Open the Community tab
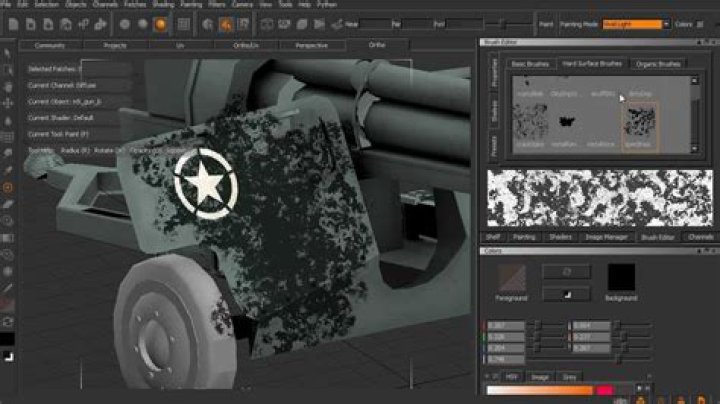Screen dimensions: 720x404 coord(50,45)
